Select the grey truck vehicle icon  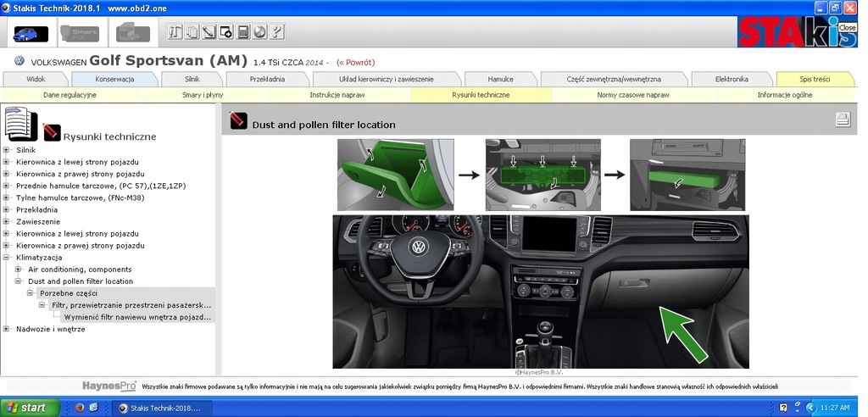[132, 33]
